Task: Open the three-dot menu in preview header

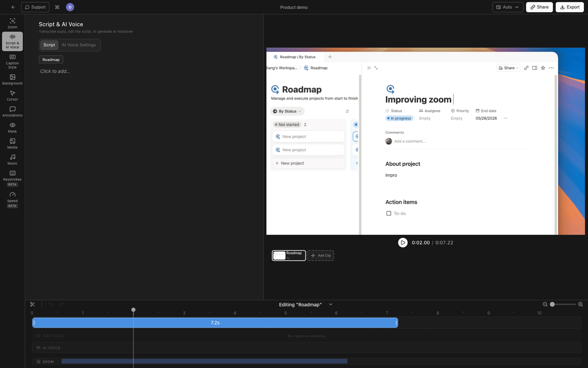Action: (x=551, y=68)
